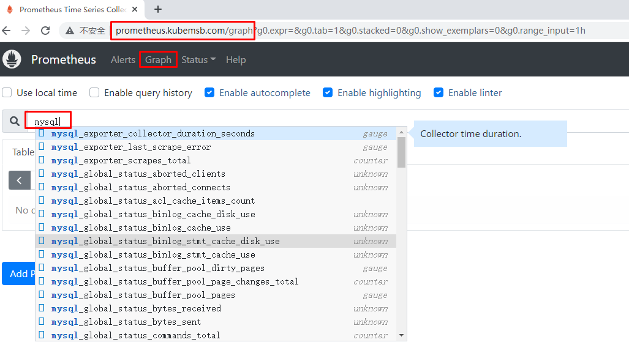Screen dimensions: 629x364
Task: Reload the Prometheus page
Action: 45,31
